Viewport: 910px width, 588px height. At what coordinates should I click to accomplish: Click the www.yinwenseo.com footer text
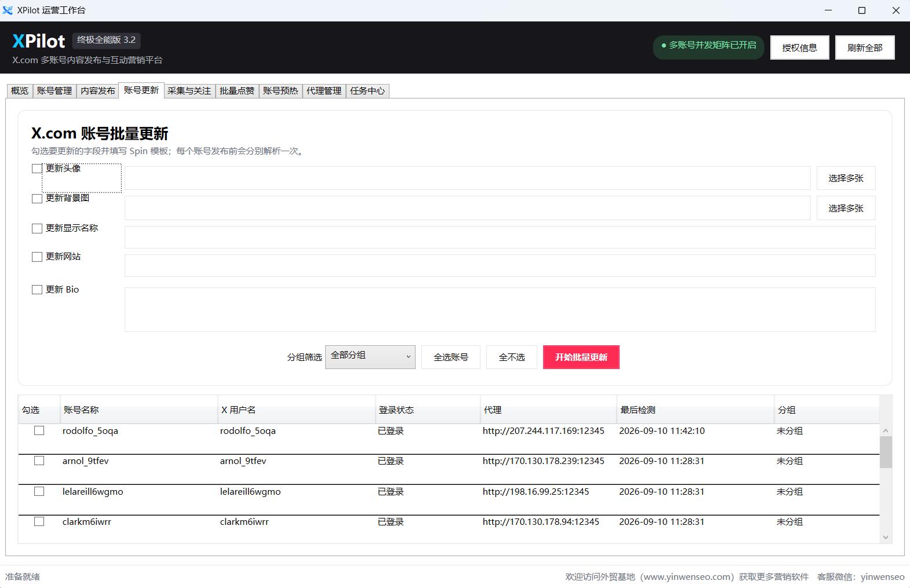(688, 577)
